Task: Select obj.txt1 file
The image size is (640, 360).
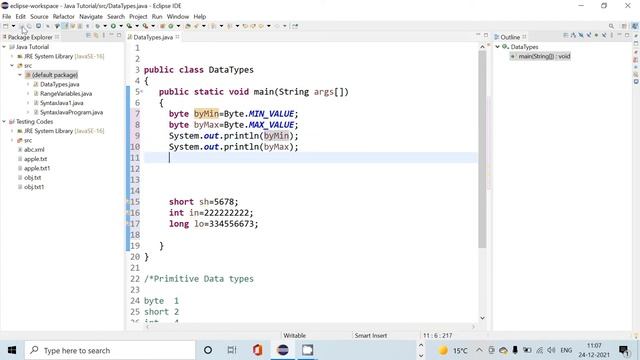Action: pos(34,187)
